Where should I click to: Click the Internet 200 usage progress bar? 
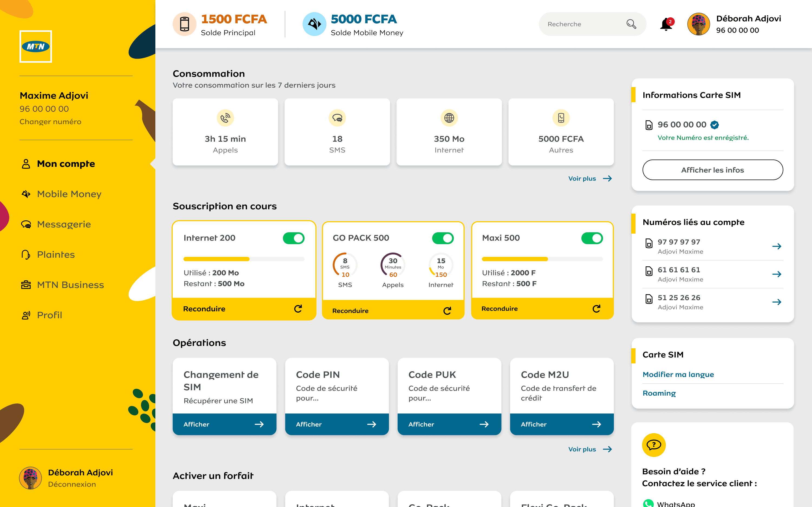coord(244,259)
